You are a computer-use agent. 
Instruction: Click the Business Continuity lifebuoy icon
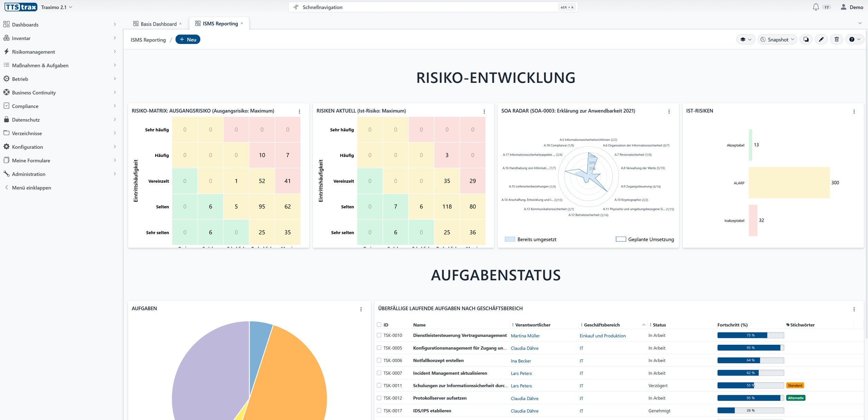6,92
